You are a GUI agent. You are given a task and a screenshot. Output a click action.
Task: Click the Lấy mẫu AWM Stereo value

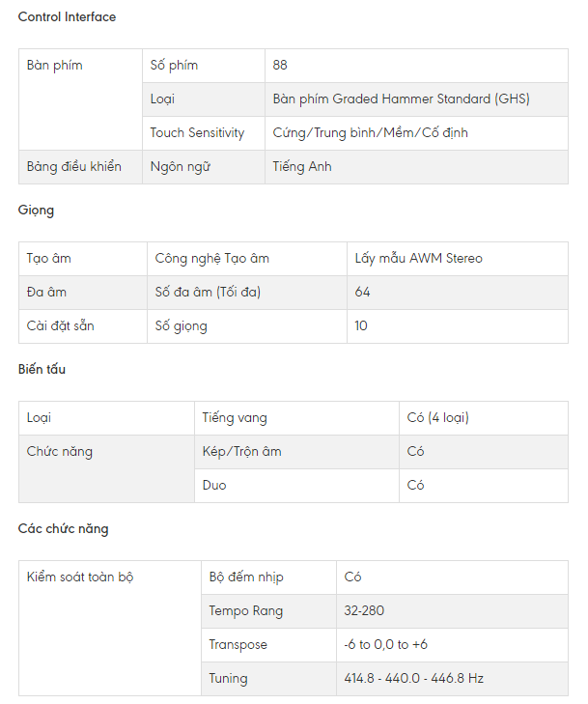[x=418, y=259]
